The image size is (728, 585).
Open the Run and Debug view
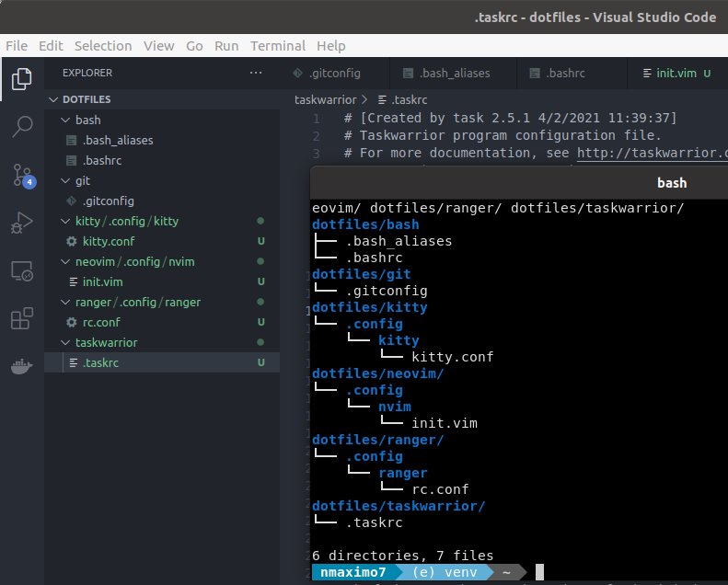pos(22,223)
